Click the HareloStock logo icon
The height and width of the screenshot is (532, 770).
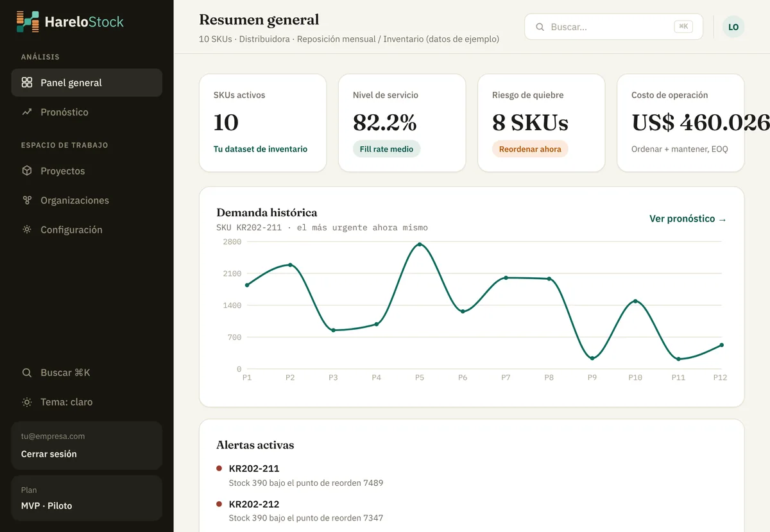[x=28, y=22]
